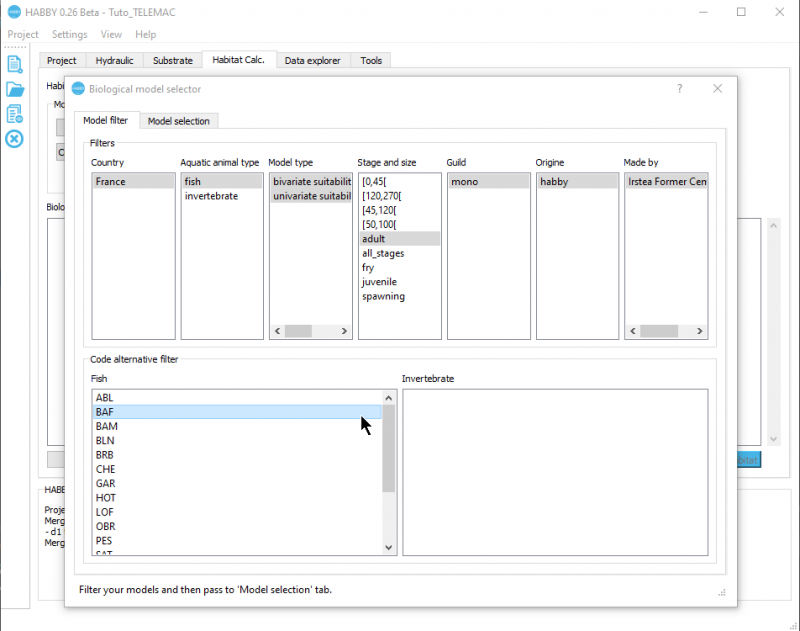Click the dialog help question mark button
The height and width of the screenshot is (631, 800).
(x=680, y=88)
